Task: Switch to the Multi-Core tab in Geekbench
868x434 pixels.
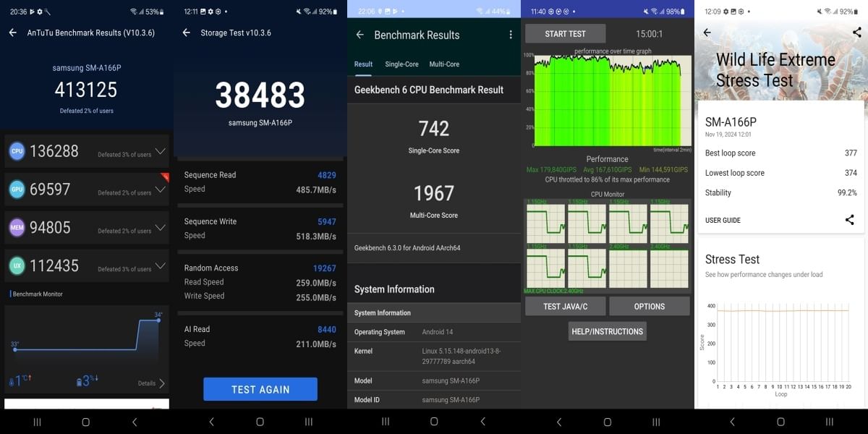Action: 444,64
